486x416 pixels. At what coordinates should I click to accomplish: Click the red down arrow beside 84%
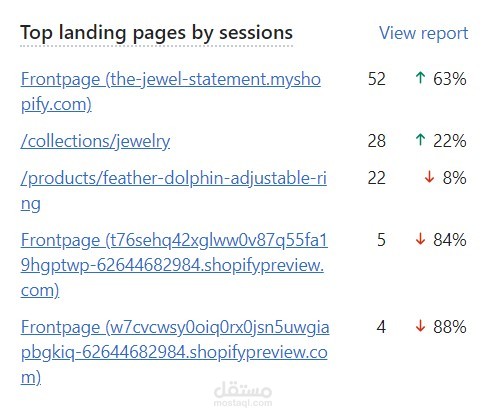(x=420, y=239)
